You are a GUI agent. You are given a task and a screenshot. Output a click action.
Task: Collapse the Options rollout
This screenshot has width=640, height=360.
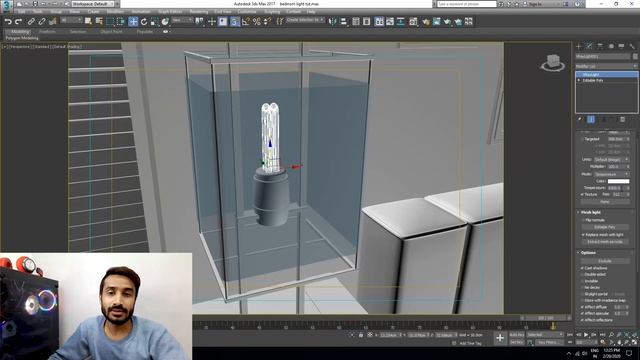pyautogui.click(x=588, y=253)
